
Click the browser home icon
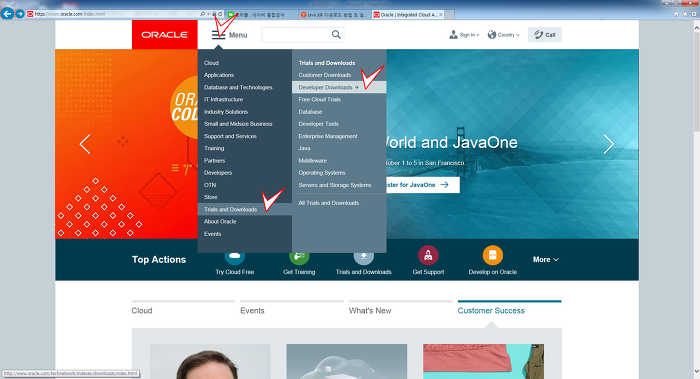[676, 14]
